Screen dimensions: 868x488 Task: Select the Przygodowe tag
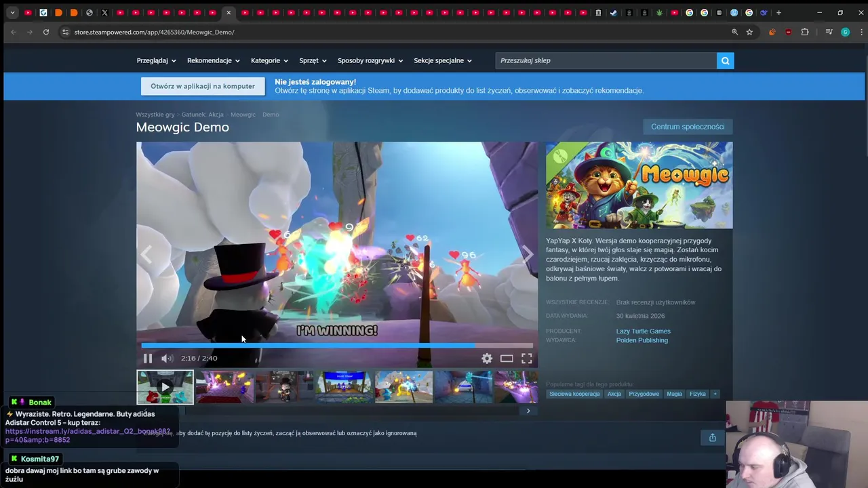click(x=644, y=394)
